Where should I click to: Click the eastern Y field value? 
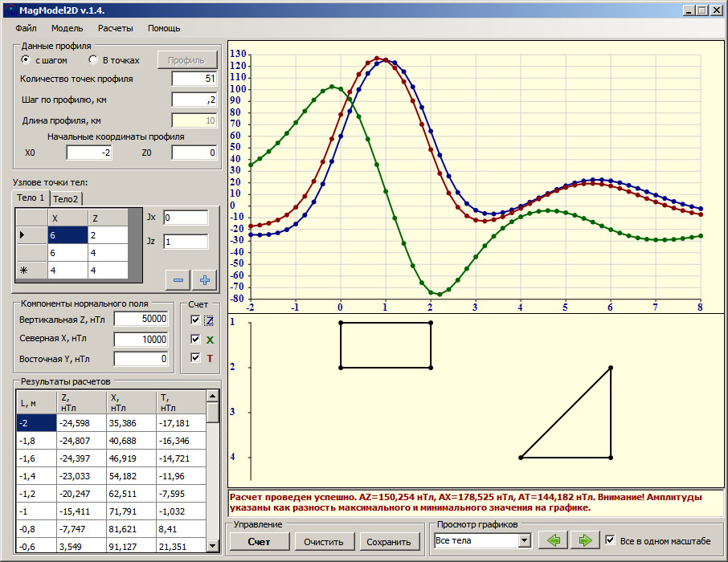[x=141, y=359]
